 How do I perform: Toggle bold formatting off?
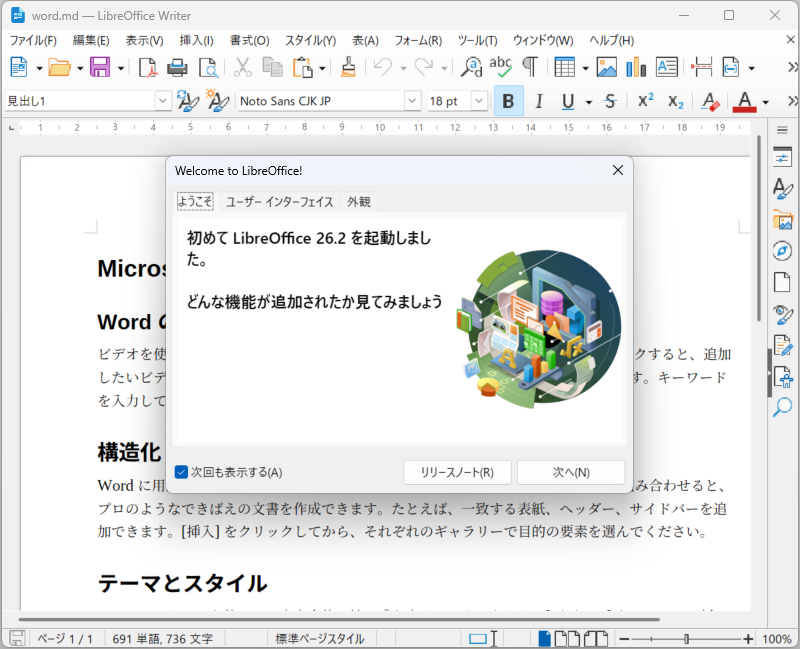point(508,101)
